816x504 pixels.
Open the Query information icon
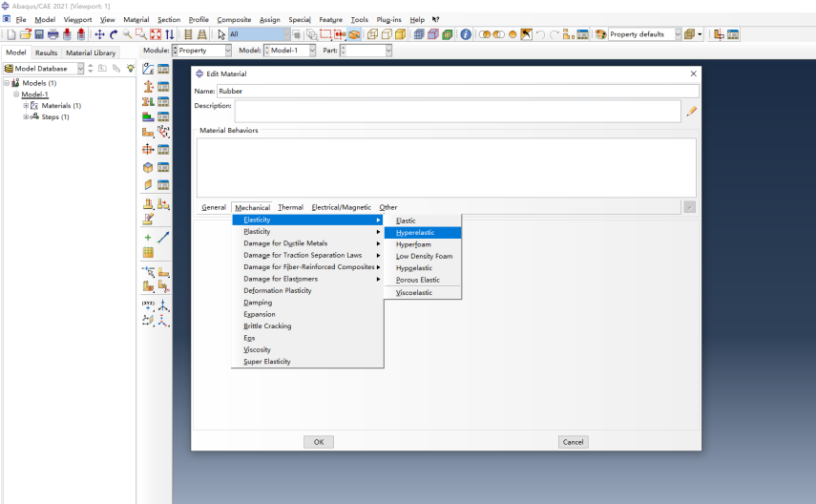pos(465,34)
